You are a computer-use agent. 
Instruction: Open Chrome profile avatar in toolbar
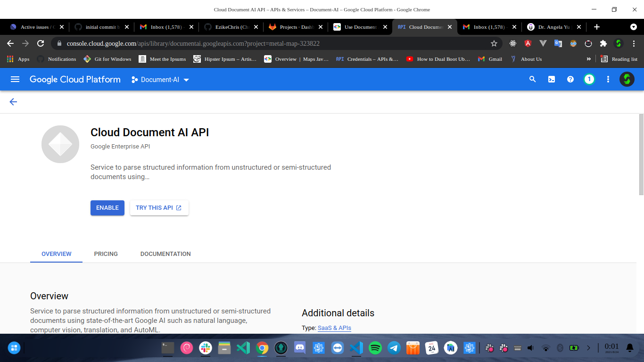(x=619, y=43)
